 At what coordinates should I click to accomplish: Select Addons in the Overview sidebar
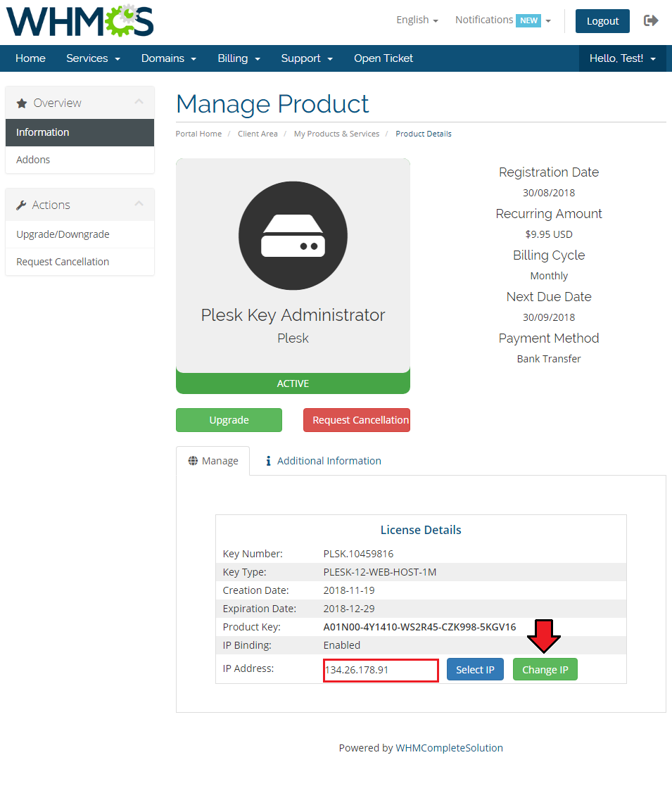(x=80, y=160)
